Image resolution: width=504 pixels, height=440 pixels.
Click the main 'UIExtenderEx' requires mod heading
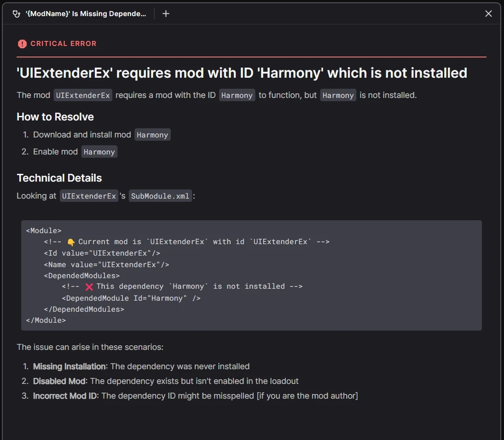[x=242, y=73]
